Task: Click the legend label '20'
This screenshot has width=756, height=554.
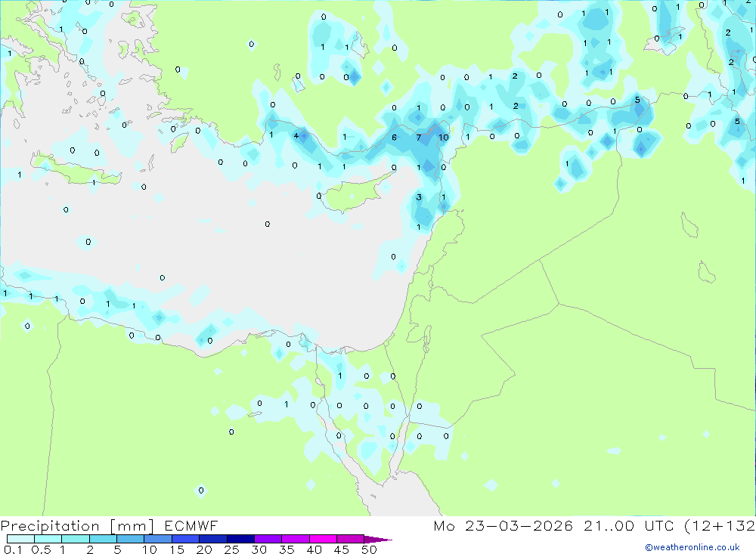Action: click(x=204, y=549)
